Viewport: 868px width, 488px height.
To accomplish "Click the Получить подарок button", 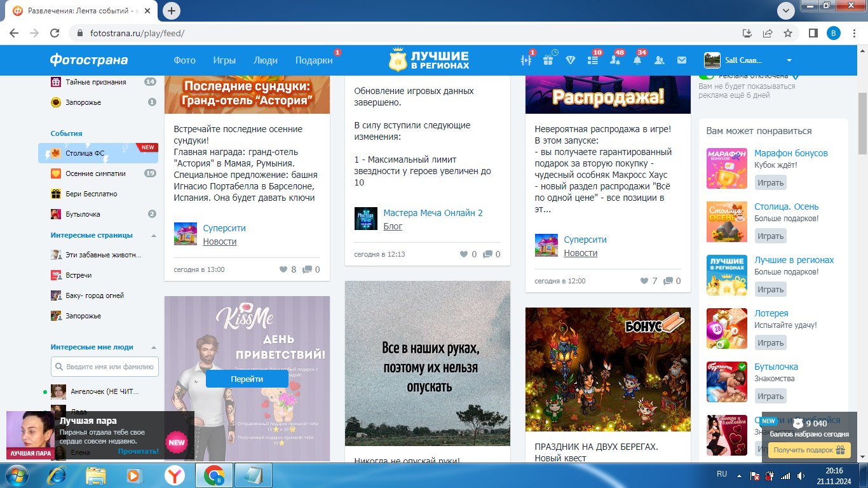I will (809, 450).
